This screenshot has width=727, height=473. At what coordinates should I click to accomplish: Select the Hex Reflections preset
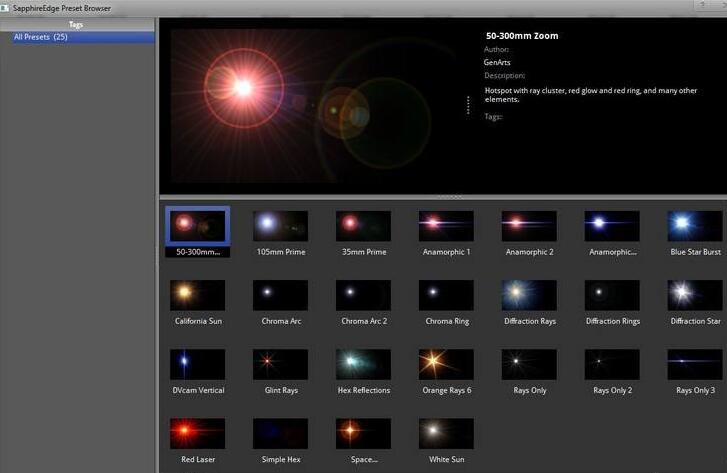tap(363, 364)
